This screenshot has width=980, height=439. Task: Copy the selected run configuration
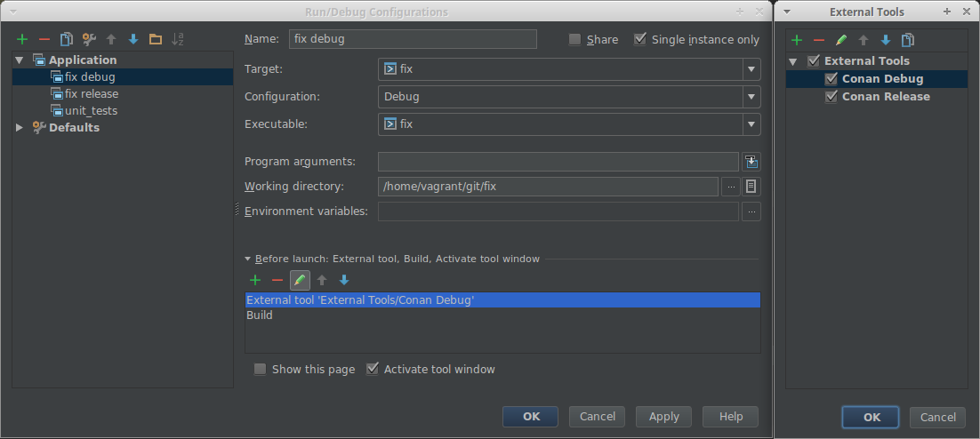tap(66, 39)
